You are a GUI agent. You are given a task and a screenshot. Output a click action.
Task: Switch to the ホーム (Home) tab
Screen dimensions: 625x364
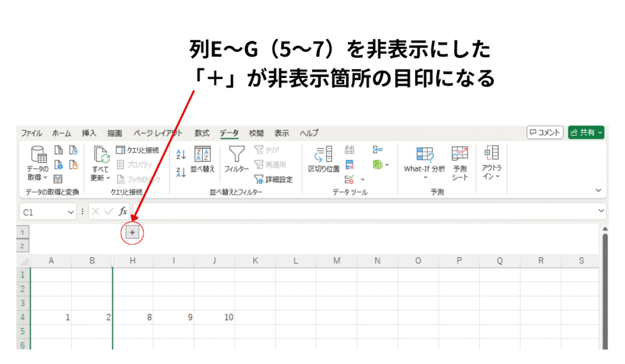(61, 133)
